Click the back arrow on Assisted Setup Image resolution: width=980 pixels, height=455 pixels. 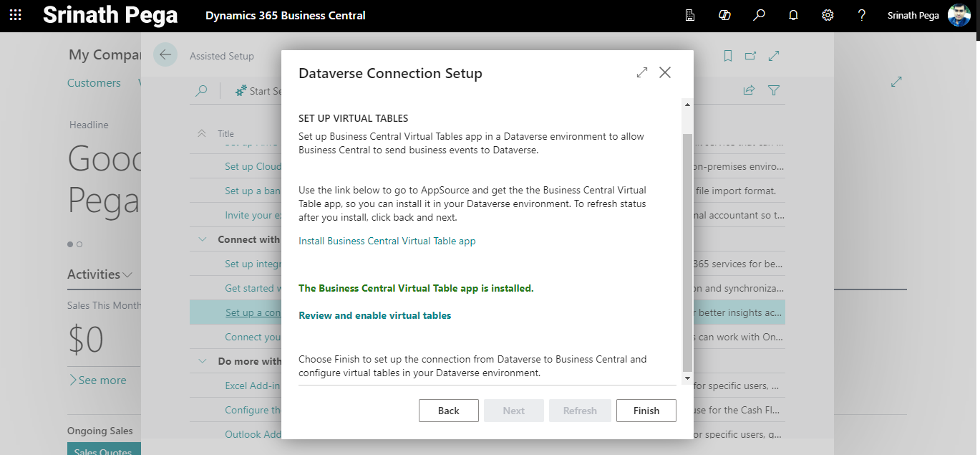pos(165,55)
